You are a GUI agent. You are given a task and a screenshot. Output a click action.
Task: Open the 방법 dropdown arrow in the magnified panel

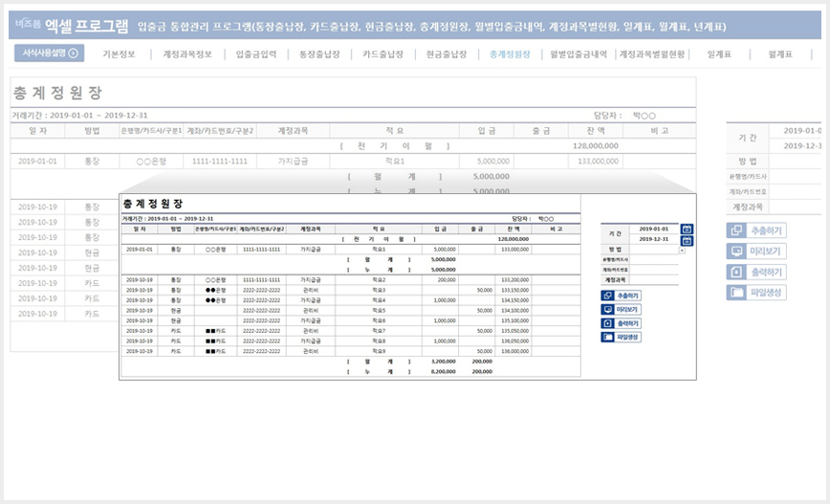[x=682, y=251]
